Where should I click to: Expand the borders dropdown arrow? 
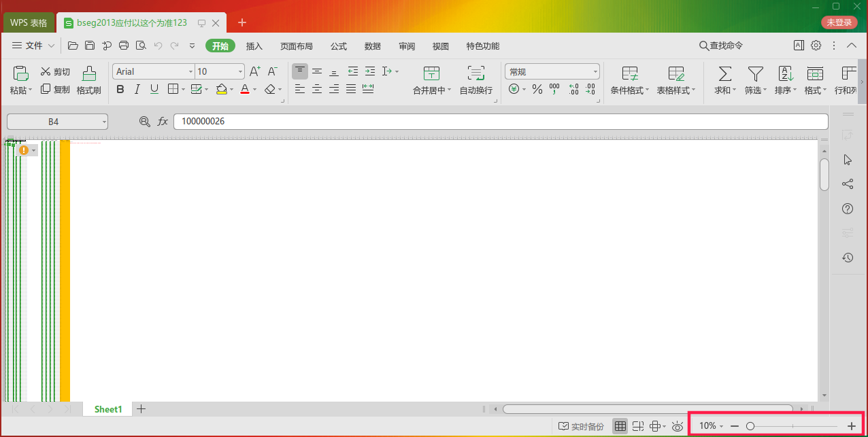pyautogui.click(x=182, y=89)
